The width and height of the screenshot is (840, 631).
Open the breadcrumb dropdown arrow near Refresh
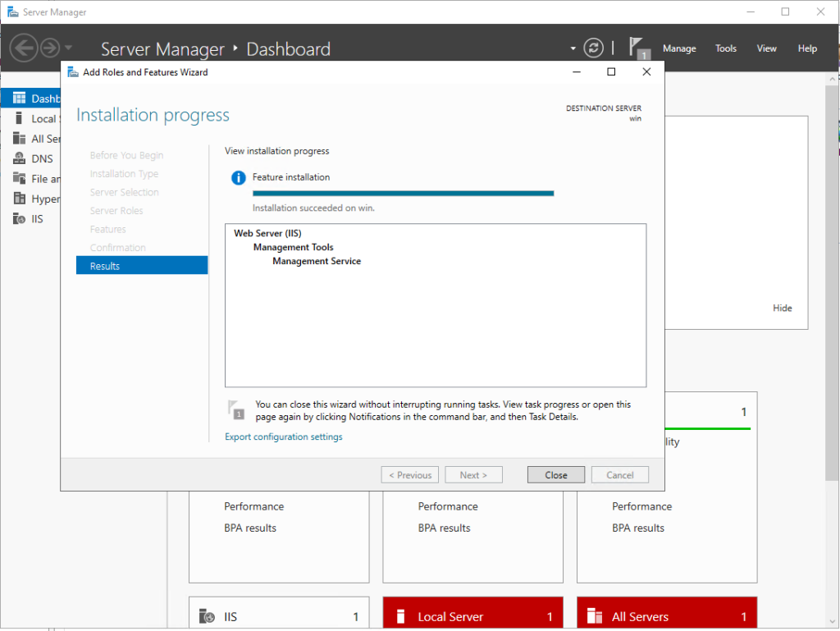573,48
